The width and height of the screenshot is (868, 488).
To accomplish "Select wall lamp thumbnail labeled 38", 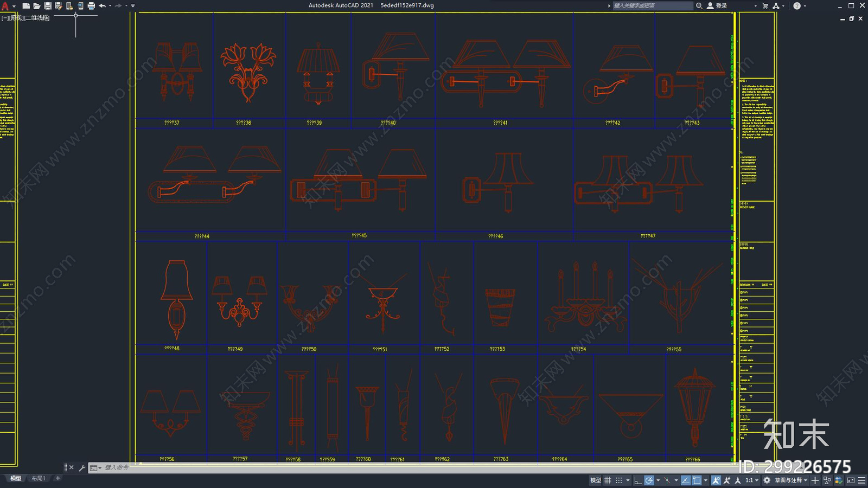I will [x=248, y=72].
